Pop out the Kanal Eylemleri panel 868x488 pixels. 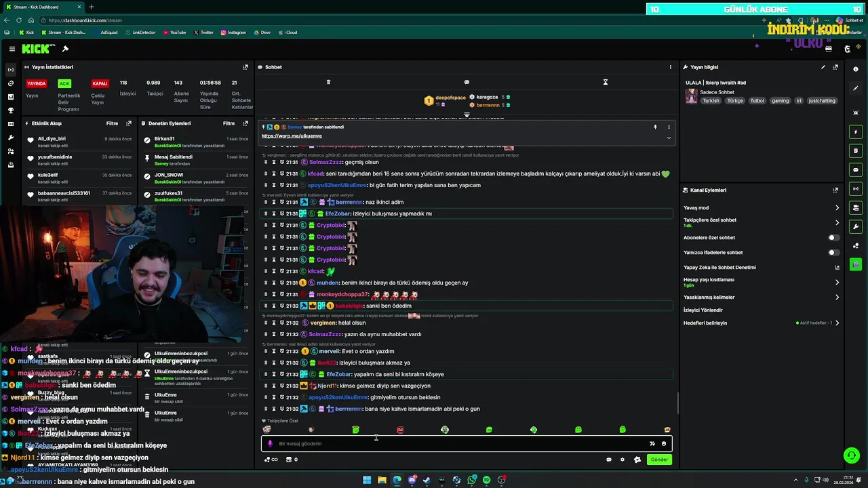(835, 190)
